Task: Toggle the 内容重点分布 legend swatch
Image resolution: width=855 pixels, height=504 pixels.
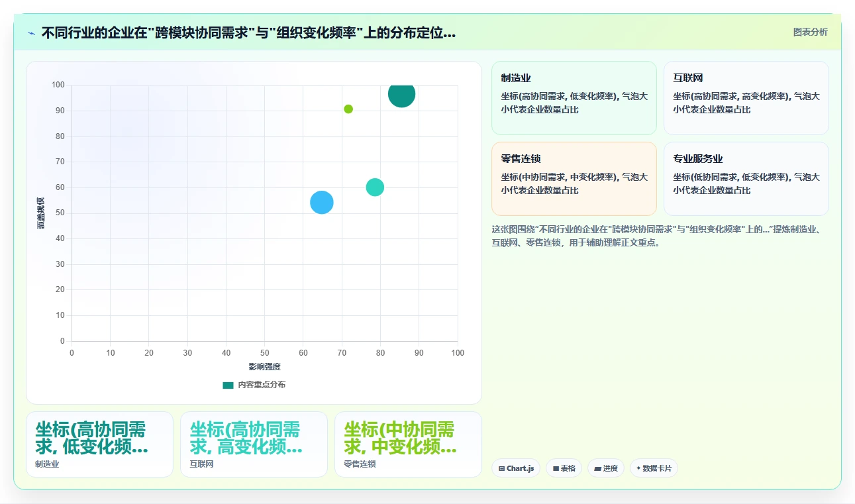Action: pos(228,385)
